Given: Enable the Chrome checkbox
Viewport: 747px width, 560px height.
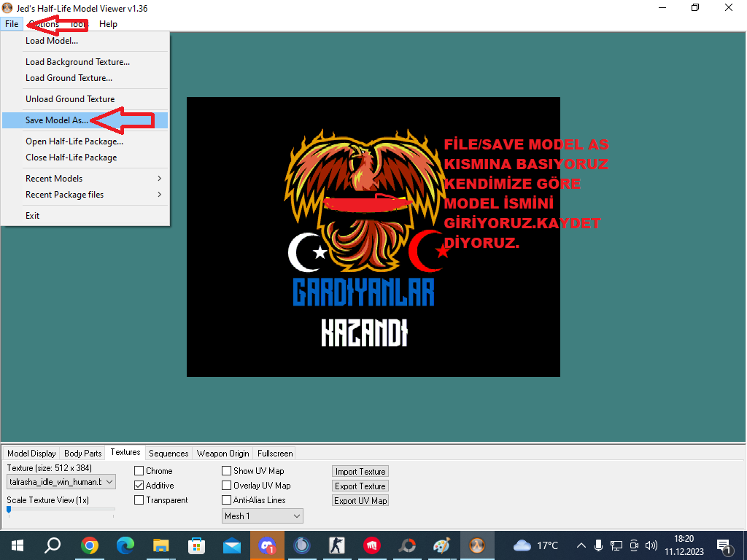Looking at the screenshot, I should point(139,471).
